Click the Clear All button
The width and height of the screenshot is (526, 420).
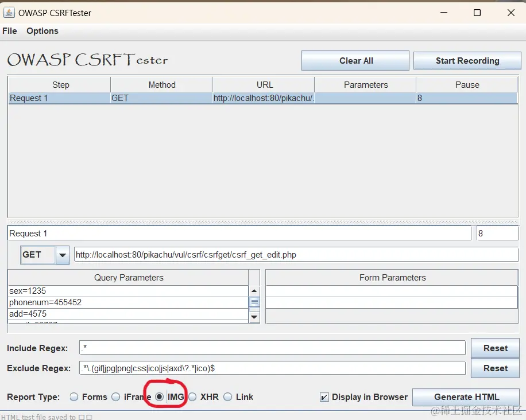coord(355,61)
